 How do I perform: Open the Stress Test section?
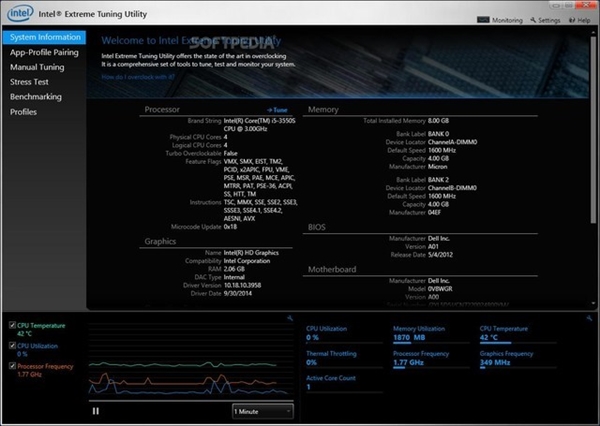(29, 82)
